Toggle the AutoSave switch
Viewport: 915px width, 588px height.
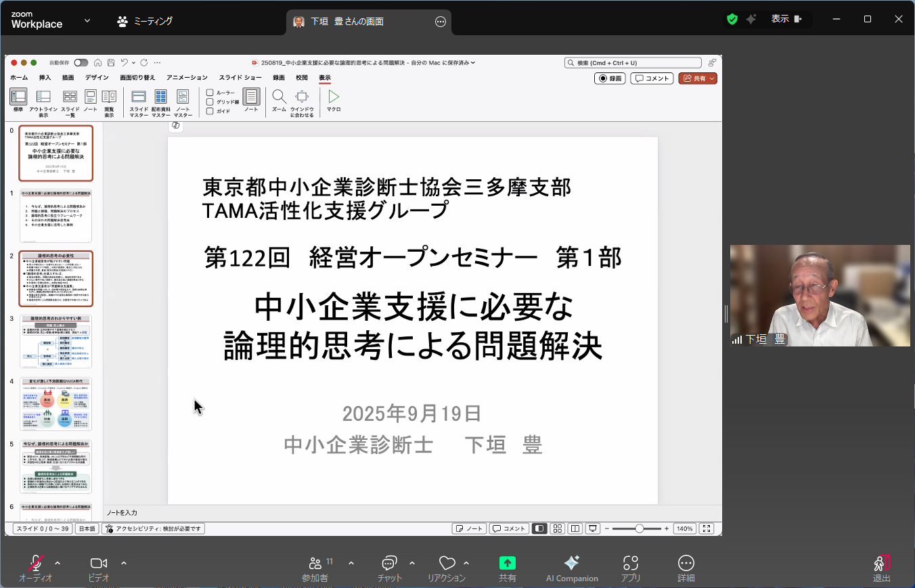(x=81, y=63)
